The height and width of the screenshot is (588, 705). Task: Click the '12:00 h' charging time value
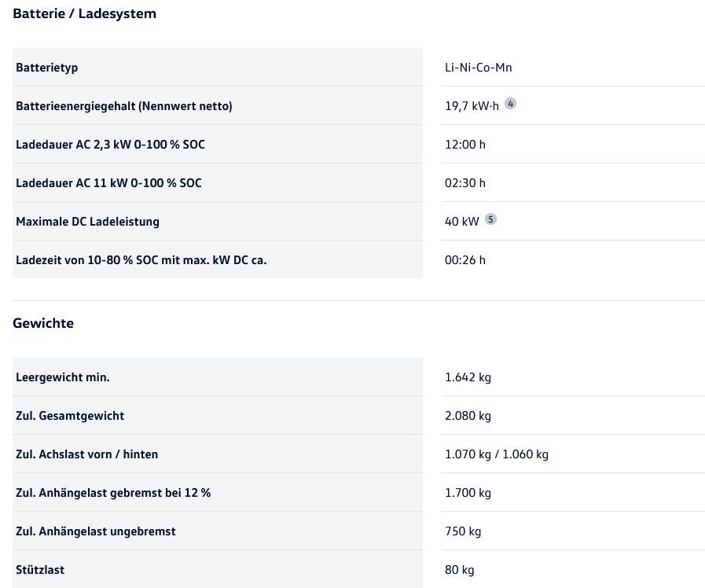tap(465, 145)
